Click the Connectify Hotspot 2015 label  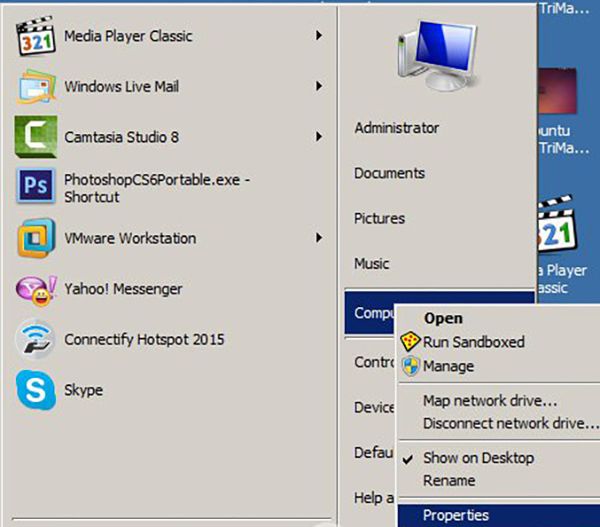144,339
